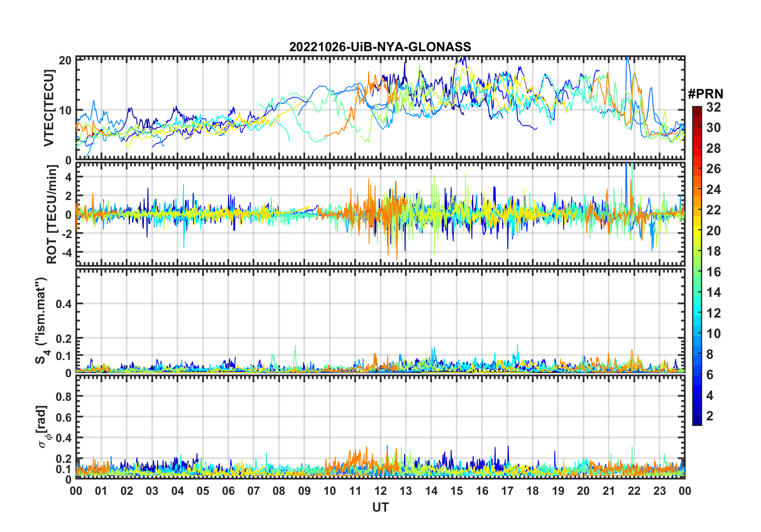The width and height of the screenshot is (761, 532).
Task: Pick tick 0 on the VTEC y-axis
Action: click(x=68, y=160)
